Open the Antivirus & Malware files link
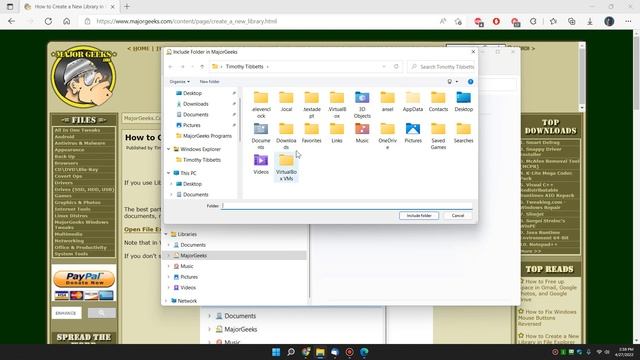This screenshot has width=640, height=360. [x=80, y=143]
